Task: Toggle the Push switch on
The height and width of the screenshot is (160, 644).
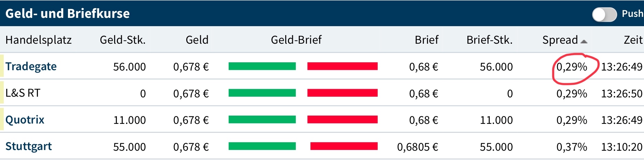Action: point(604,14)
